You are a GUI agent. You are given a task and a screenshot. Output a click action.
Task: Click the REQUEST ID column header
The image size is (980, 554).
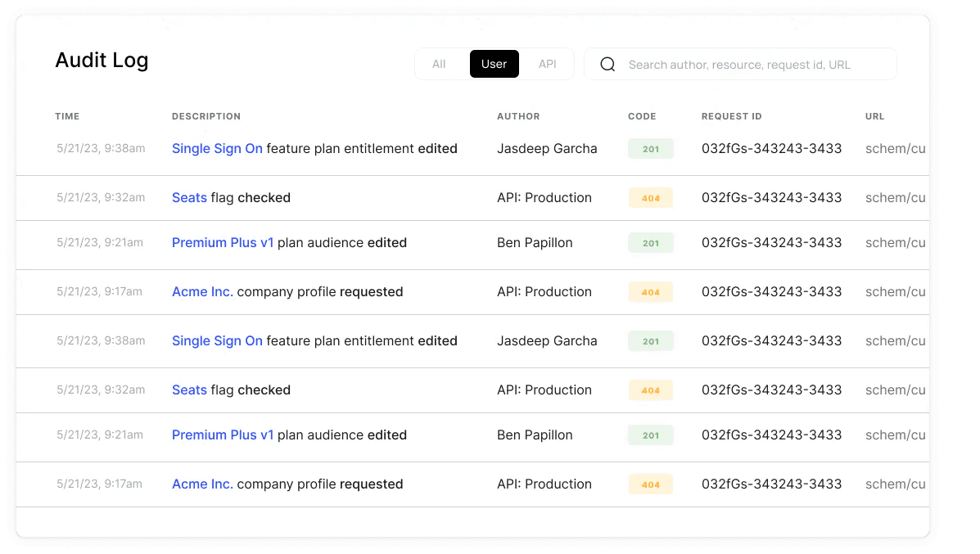[x=731, y=116]
